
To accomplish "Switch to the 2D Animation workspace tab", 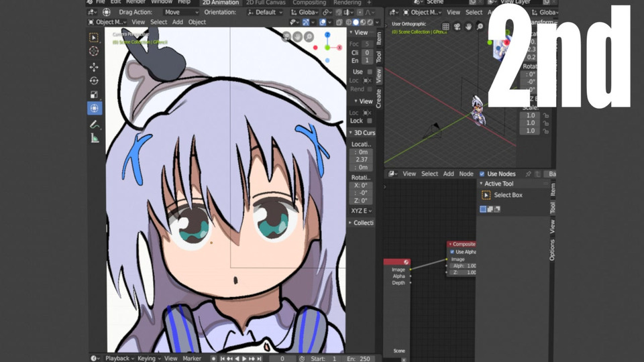I will tap(221, 3).
